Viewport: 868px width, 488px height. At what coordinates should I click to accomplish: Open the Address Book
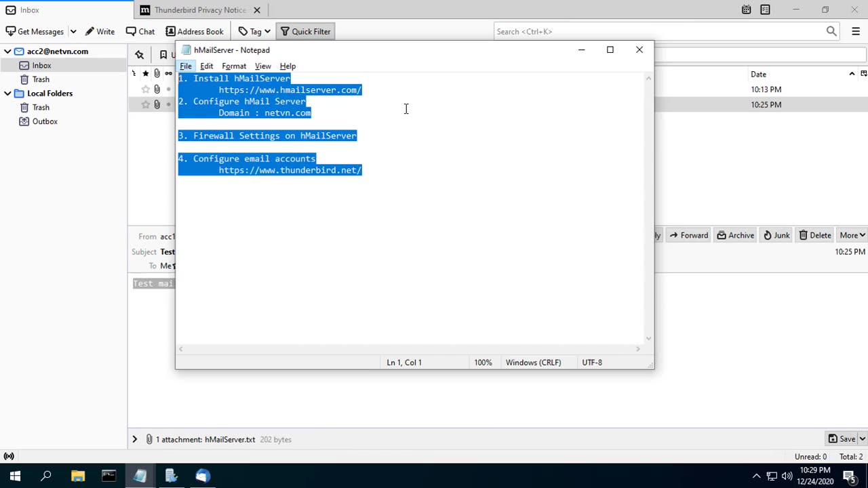(195, 31)
